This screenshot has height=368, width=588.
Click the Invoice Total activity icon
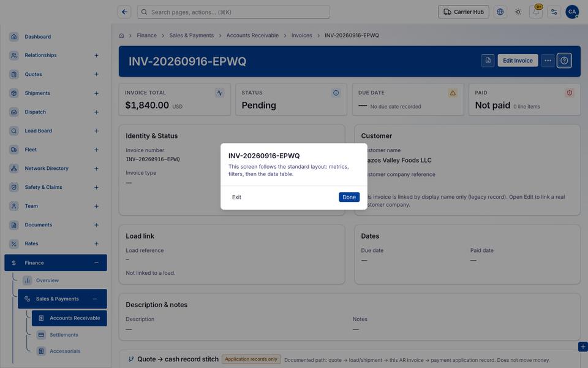click(x=220, y=93)
